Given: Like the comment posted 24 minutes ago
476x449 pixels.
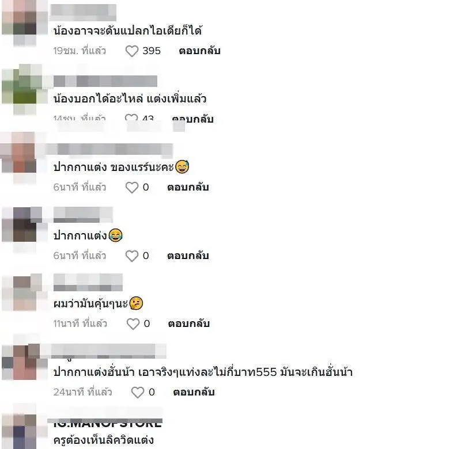Looking at the screenshot, I should click(138, 393).
